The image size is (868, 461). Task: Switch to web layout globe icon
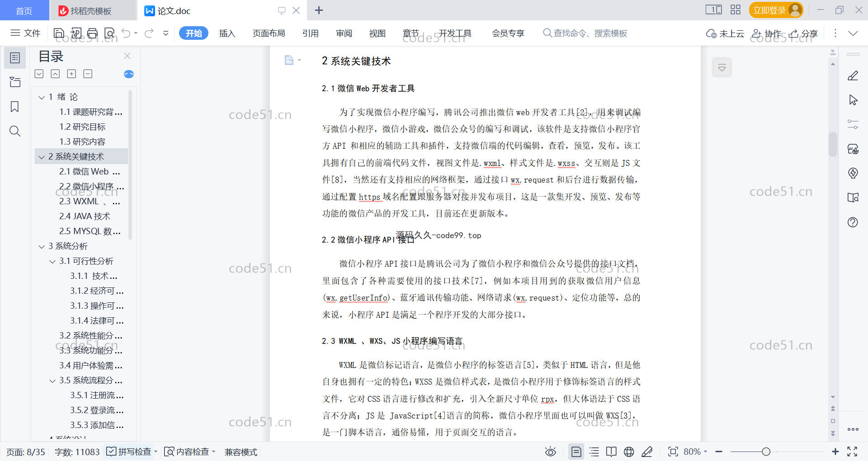[629, 452]
